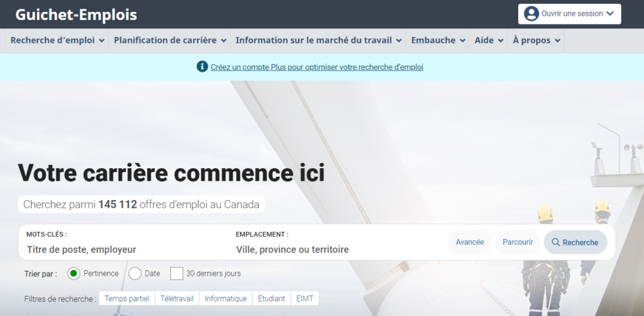Select the Pertinence sort option
Screen dimensions: 644x316
click(74, 274)
